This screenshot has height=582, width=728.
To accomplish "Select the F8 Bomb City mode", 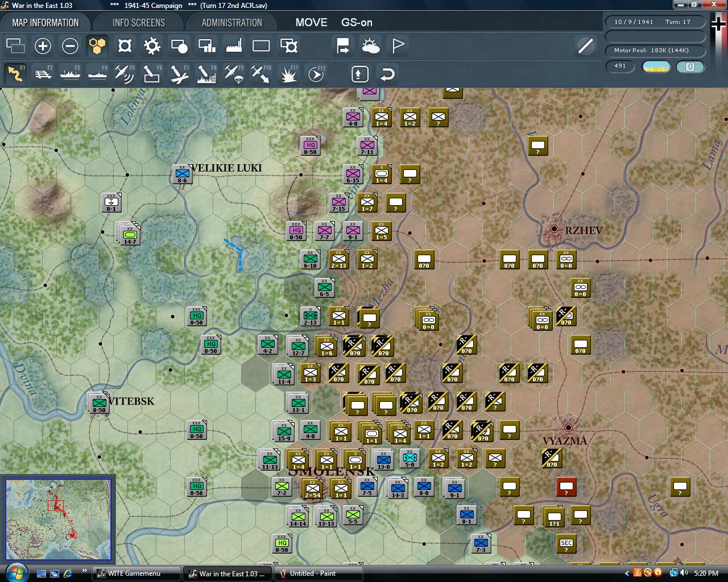I will (x=206, y=74).
